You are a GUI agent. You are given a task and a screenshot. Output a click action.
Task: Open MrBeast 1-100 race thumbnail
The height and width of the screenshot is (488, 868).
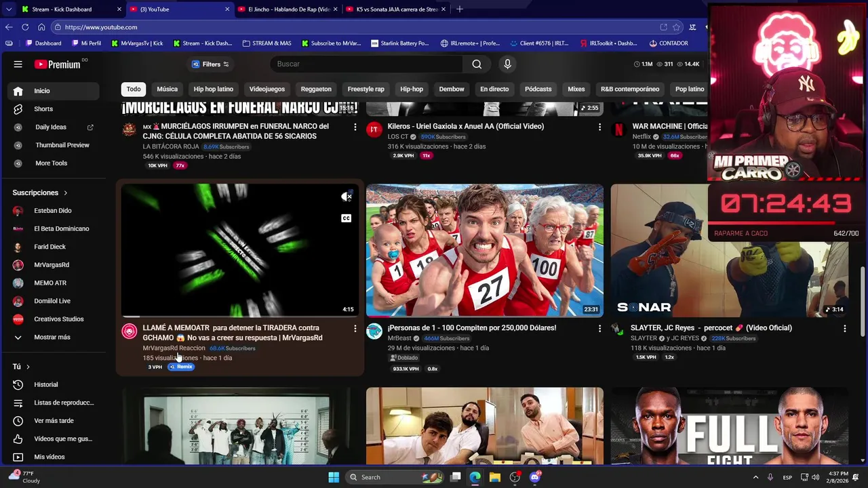[485, 250]
